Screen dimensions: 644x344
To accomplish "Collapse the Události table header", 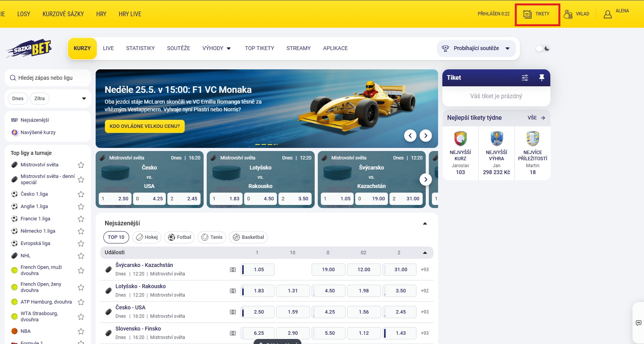I will click(425, 253).
